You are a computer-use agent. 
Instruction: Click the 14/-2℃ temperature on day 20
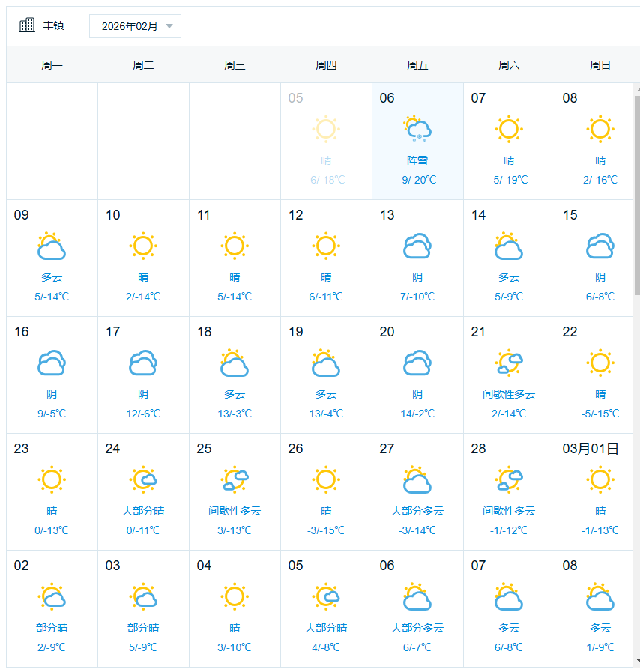pos(417,414)
